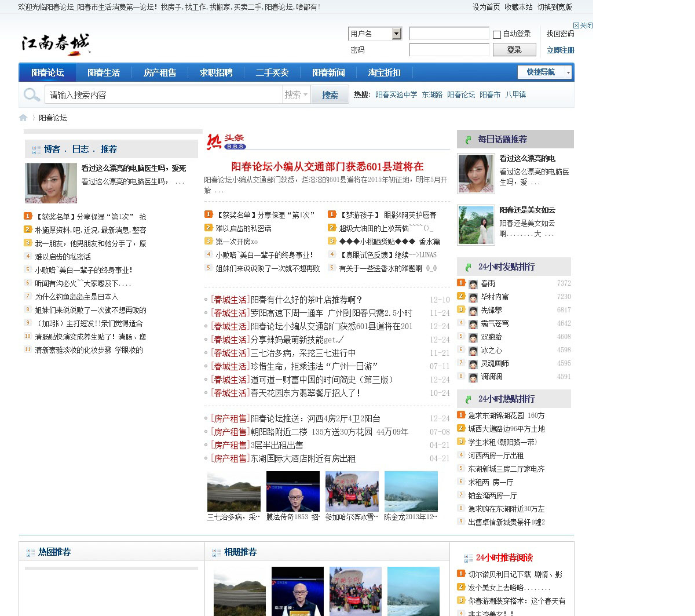
Task: Open the 三七治多病 landscape thumbnail
Action: point(233,491)
